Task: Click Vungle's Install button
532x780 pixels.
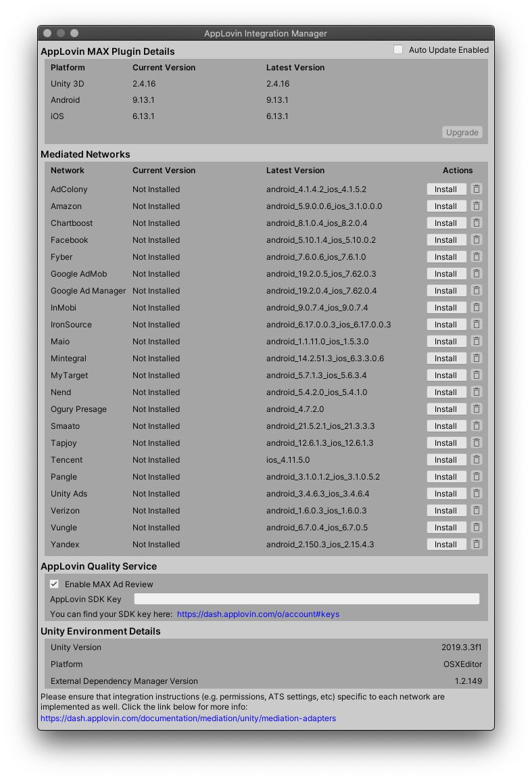Action: 446,527
